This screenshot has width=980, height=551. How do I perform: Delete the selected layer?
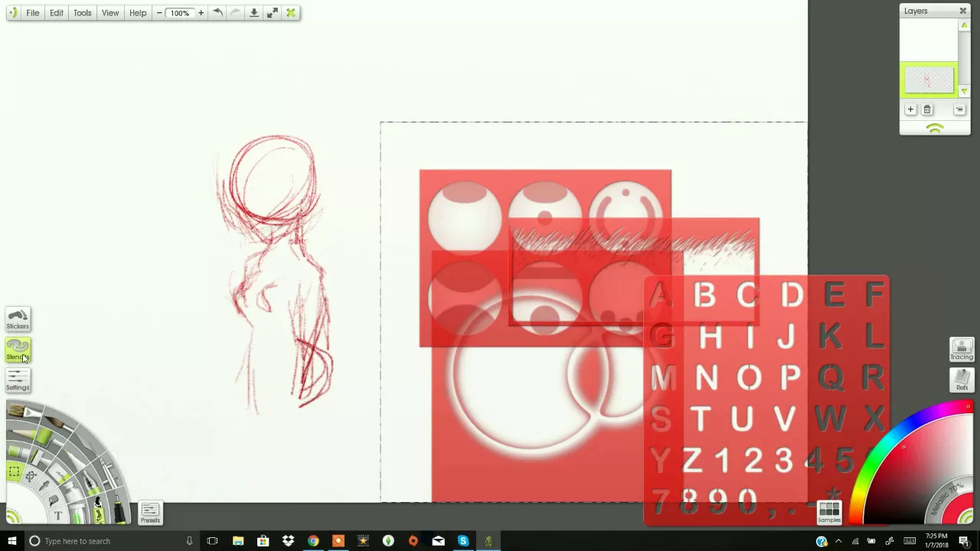(927, 109)
